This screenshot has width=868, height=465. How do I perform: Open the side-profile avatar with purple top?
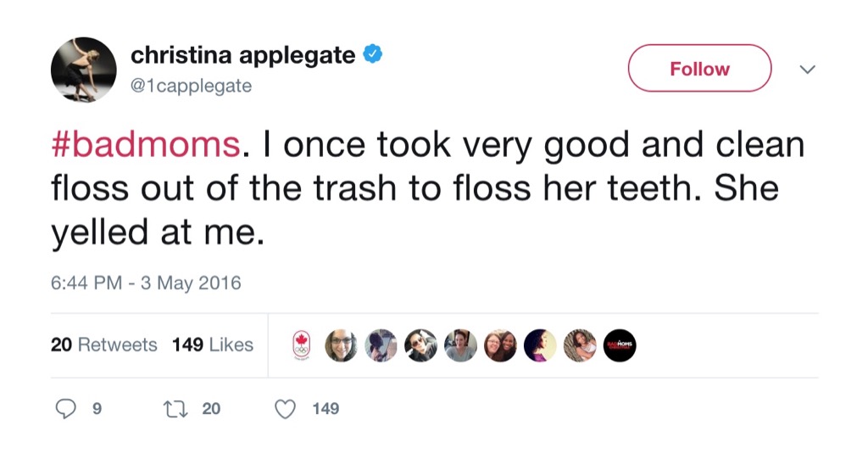pyautogui.click(x=540, y=345)
